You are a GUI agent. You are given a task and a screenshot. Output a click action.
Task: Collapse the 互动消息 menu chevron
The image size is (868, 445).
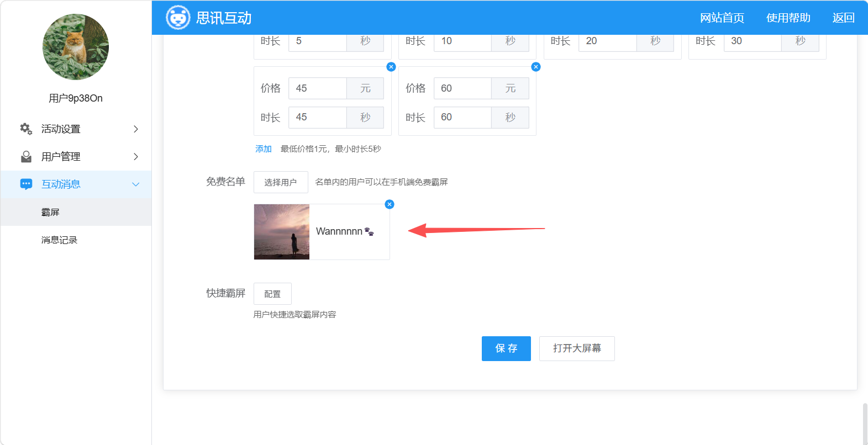coord(136,184)
